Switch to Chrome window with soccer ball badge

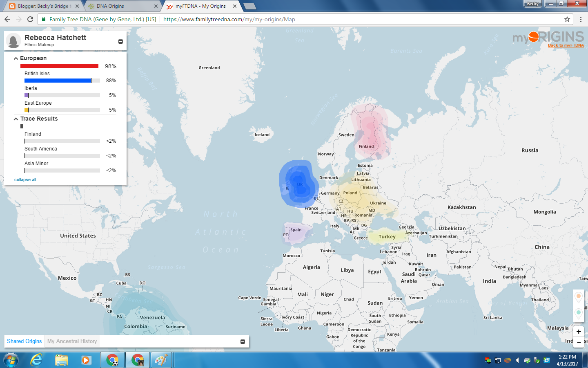click(112, 360)
